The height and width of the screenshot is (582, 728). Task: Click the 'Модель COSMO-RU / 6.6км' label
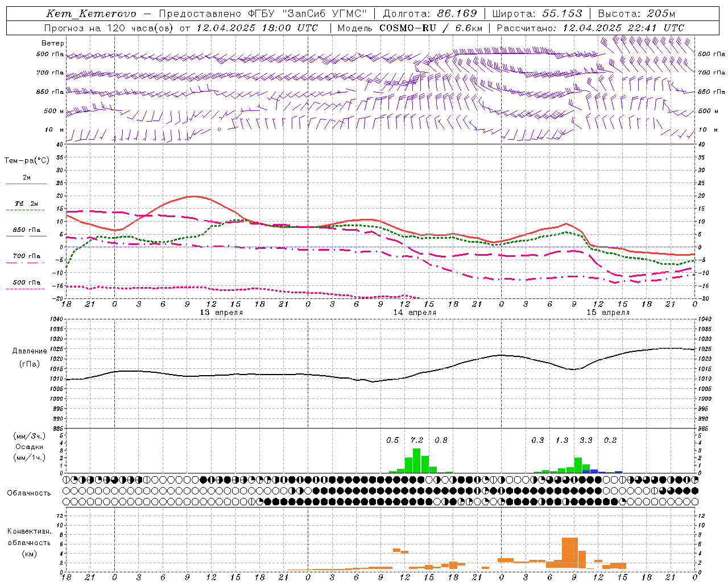point(410,28)
